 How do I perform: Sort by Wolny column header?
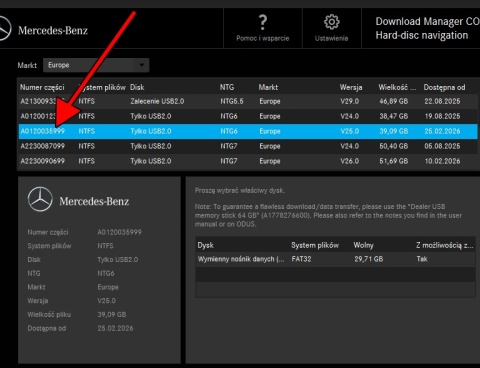pos(364,245)
